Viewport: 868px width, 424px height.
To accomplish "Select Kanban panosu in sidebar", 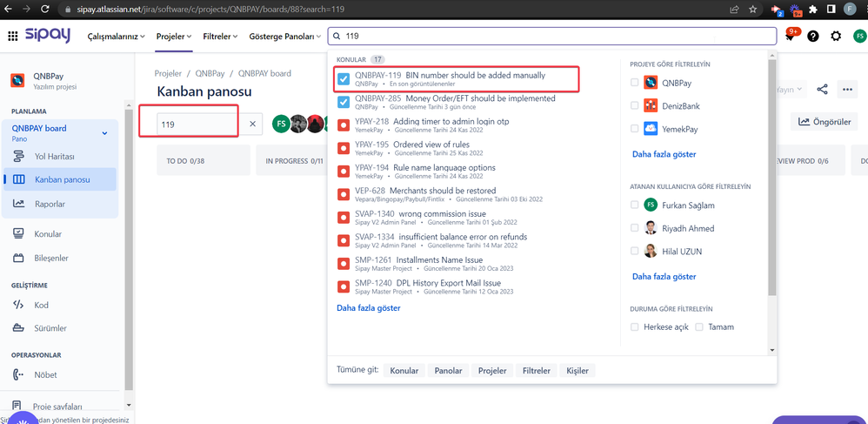I will [x=60, y=179].
